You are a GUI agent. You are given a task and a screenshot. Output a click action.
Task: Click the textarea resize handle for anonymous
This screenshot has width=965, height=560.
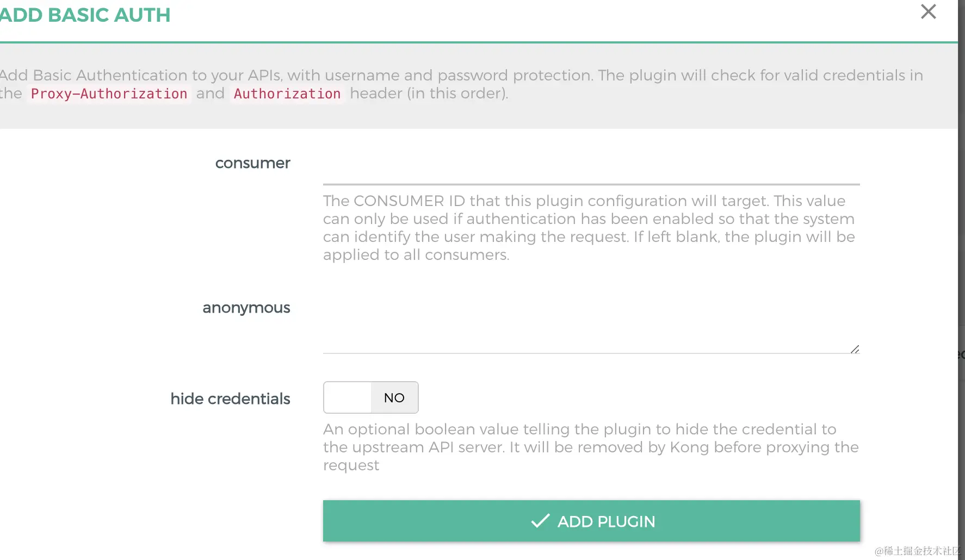point(855,349)
